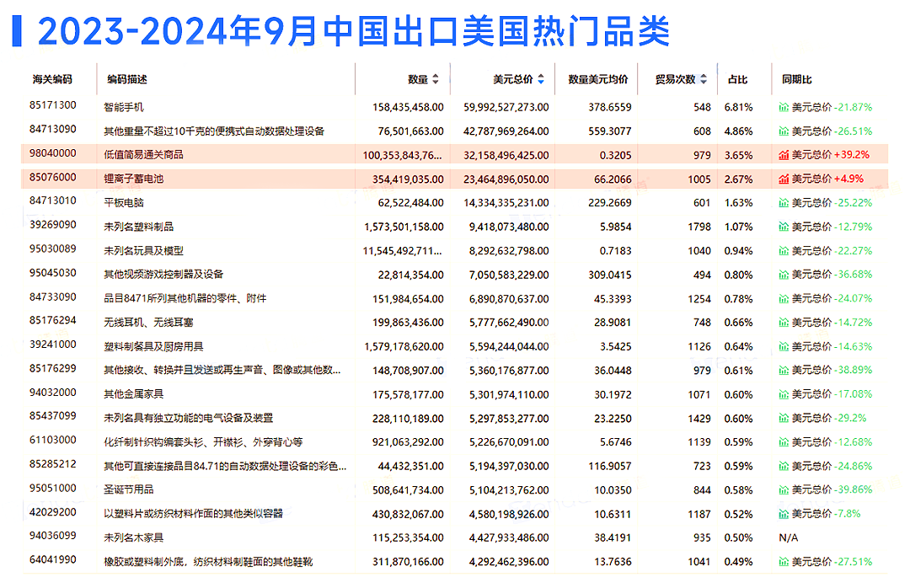Click the 占比 column header
The image size is (910, 588).
tap(737, 79)
